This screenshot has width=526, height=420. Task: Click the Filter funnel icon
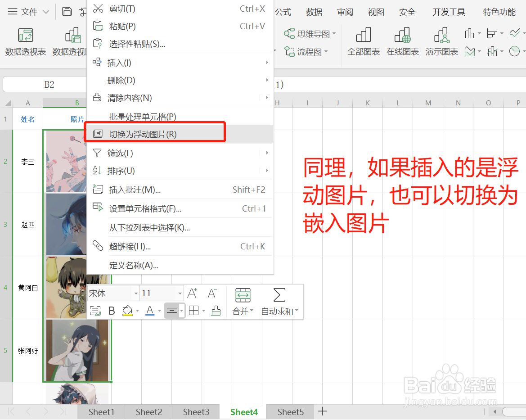(x=97, y=153)
